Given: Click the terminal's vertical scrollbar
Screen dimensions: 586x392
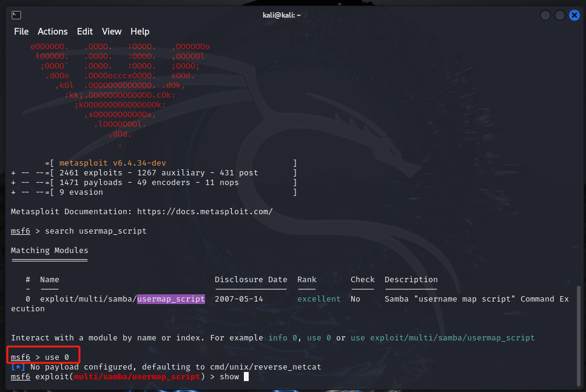Looking at the screenshot, I should coord(579,336).
